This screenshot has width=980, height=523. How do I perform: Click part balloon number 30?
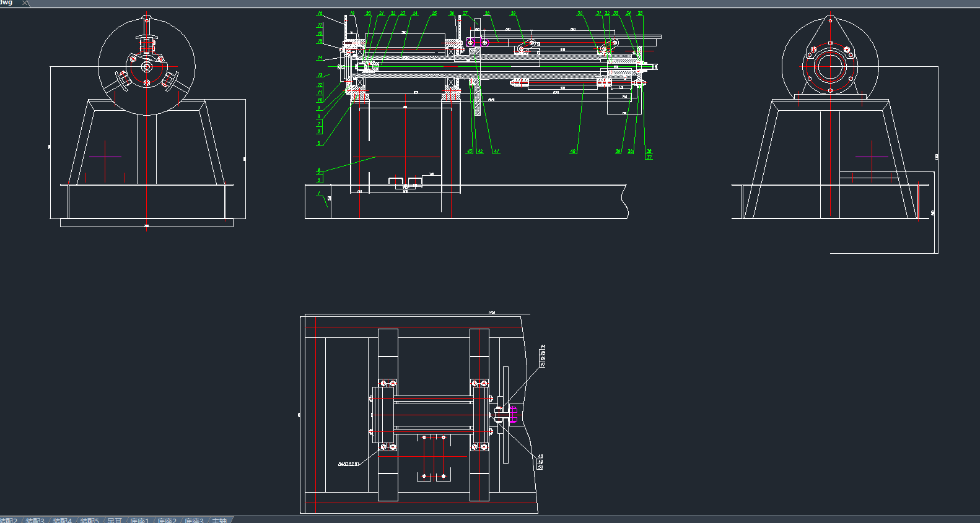(580, 13)
